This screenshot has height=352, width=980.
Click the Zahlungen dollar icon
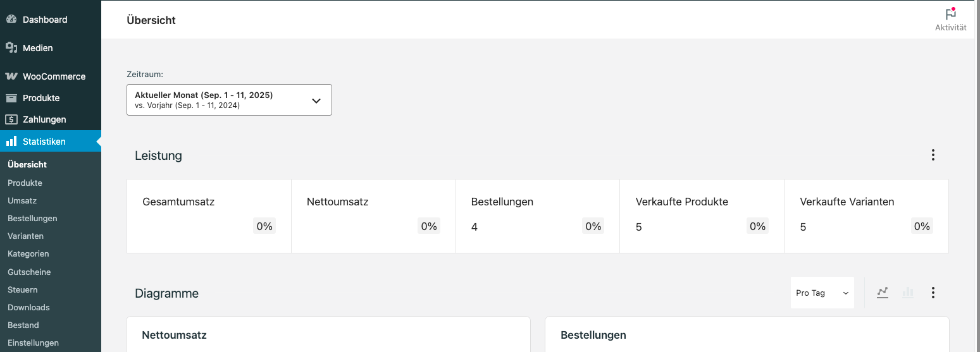coord(11,119)
